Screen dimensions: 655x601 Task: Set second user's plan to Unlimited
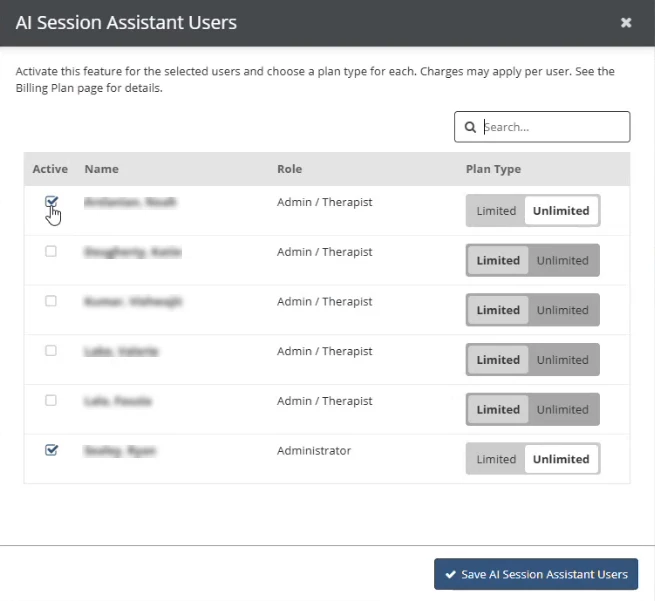(563, 261)
